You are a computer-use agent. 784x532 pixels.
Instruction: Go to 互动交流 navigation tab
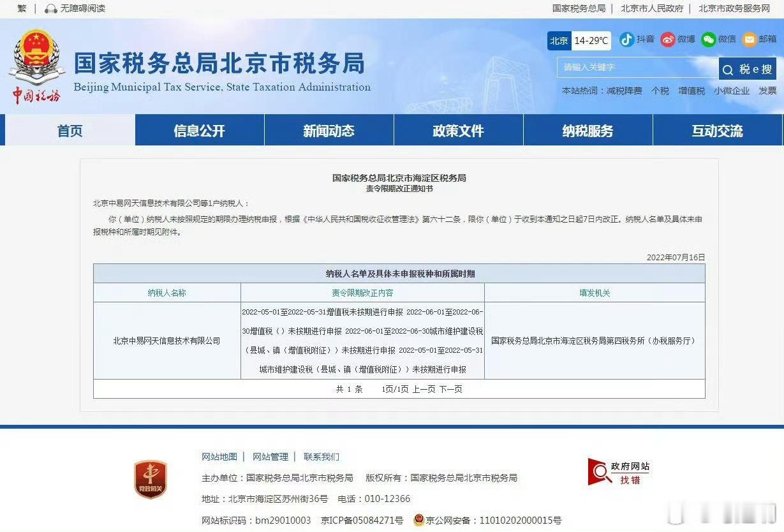point(717,131)
